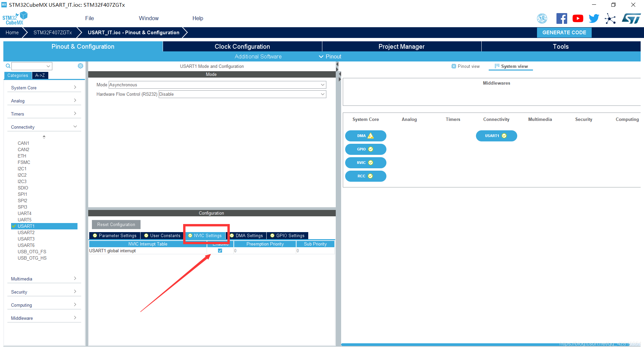Image resolution: width=644 pixels, height=350 pixels.
Task: Select I2C1 in the peripheral list
Action: tap(22, 169)
